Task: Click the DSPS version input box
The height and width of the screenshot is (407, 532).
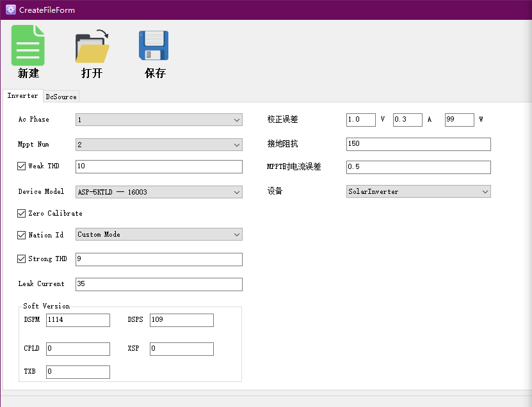Action: tap(181, 320)
